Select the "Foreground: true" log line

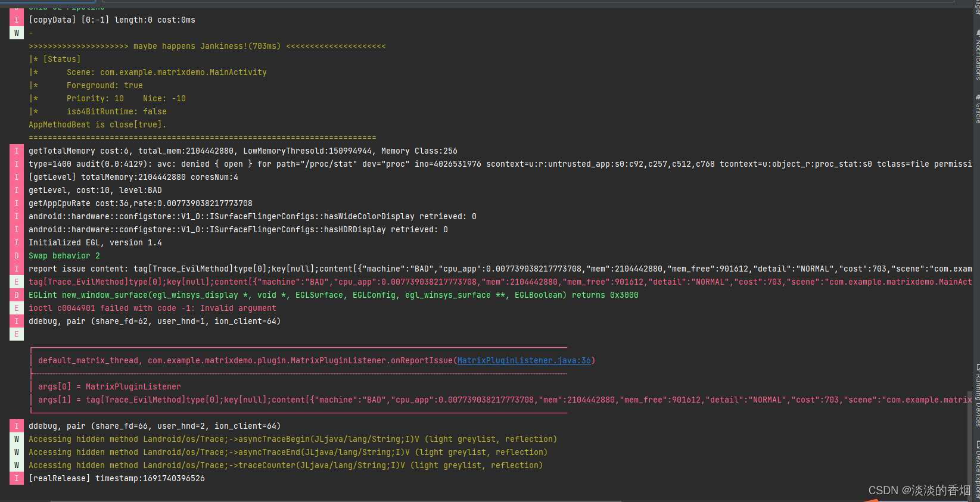point(105,85)
